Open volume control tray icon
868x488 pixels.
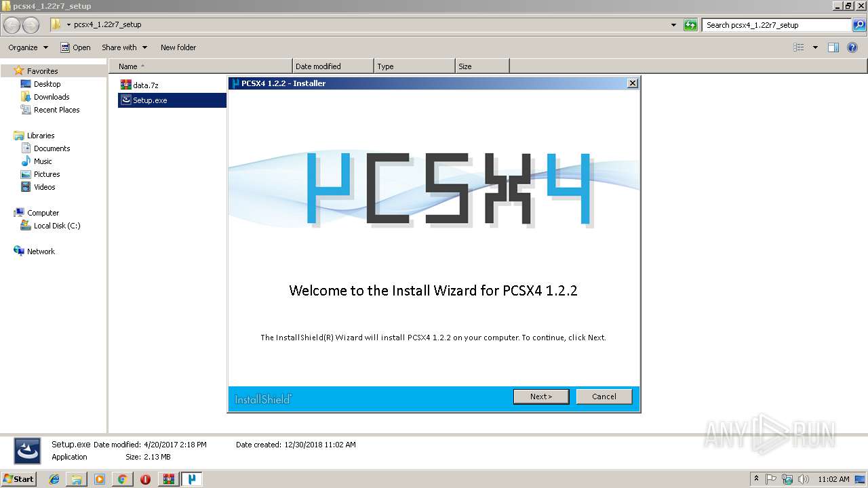(x=804, y=479)
